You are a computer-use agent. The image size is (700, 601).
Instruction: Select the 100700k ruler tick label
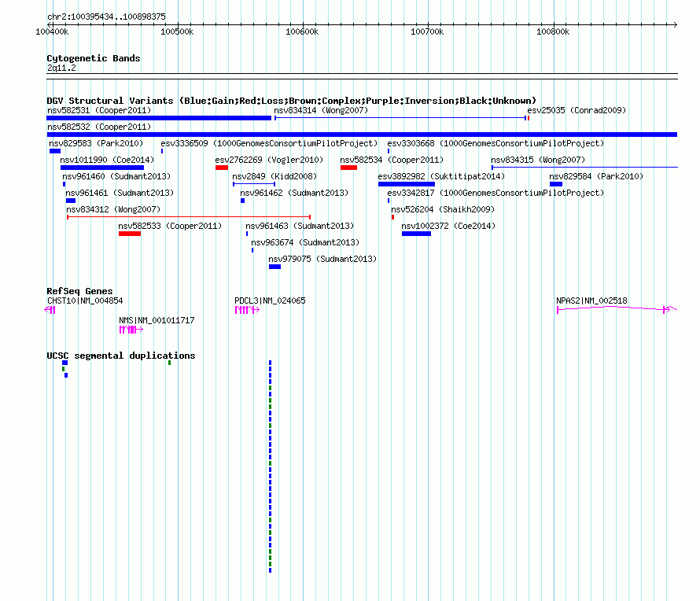[427, 32]
